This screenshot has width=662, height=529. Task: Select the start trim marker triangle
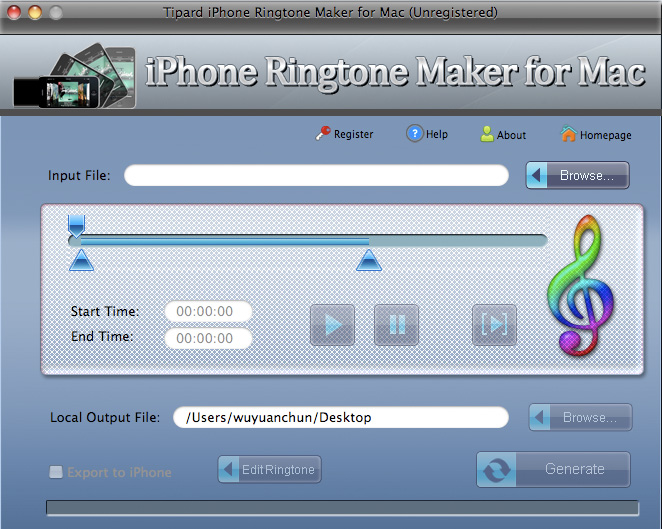click(x=81, y=261)
